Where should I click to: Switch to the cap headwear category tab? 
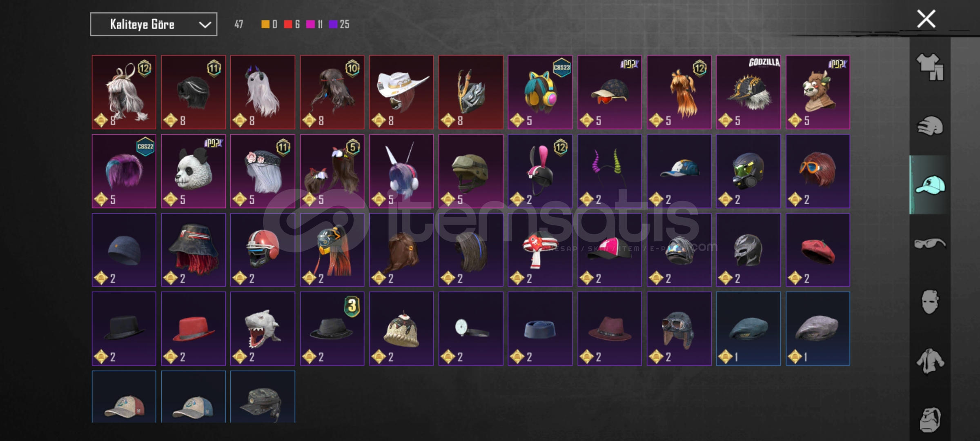[930, 185]
